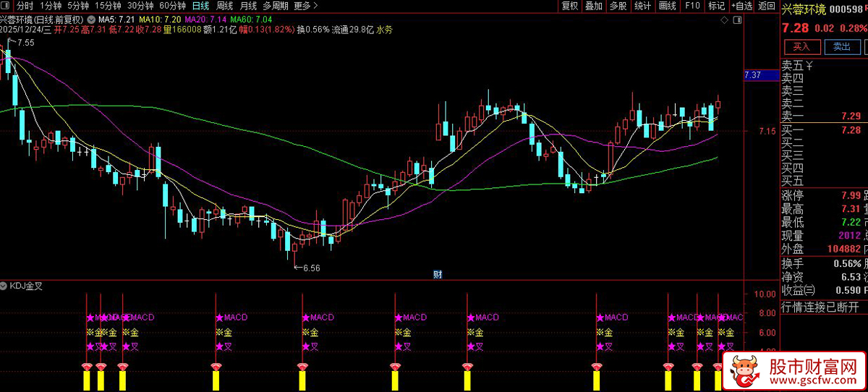The width and height of the screenshot is (868, 392).
Task: Click the MA60: 7.04 indicator label
Action: 252,19
